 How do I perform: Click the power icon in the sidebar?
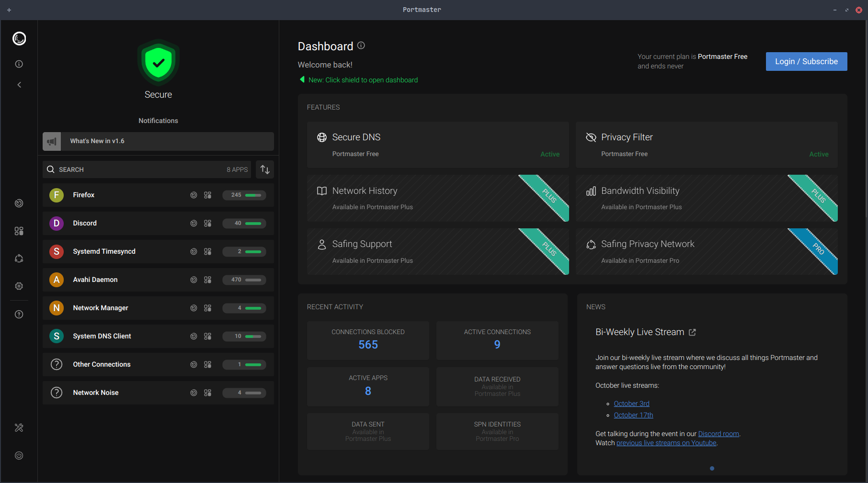(19, 456)
